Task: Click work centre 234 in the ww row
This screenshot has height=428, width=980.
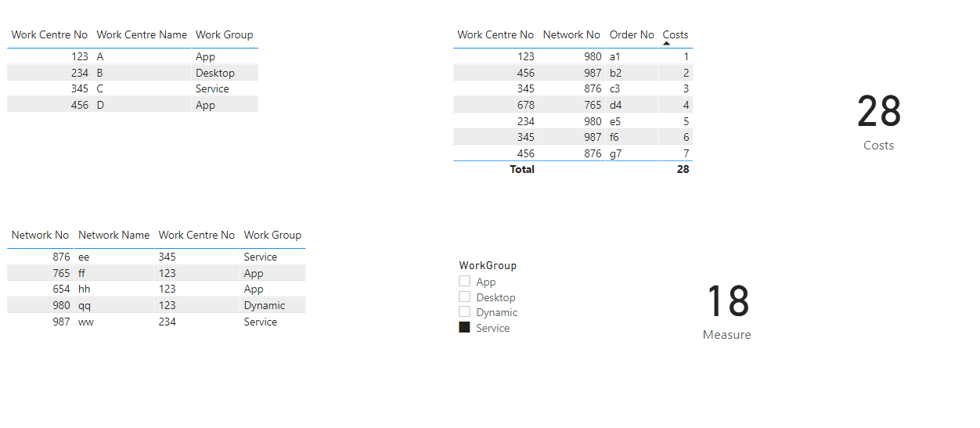Action: tap(168, 322)
